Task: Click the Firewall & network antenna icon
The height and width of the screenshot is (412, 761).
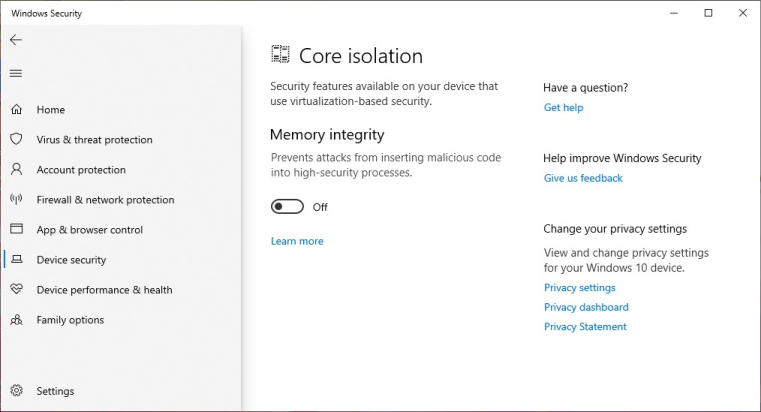Action: tap(17, 199)
